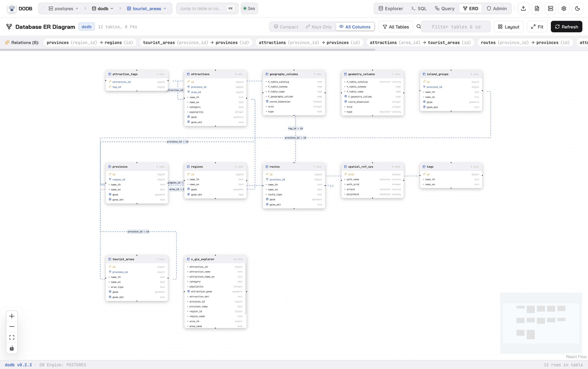Image resolution: width=588 pixels, height=369 pixels.
Task: Click the sparkle icon beside Relations label
Action: click(x=7, y=42)
